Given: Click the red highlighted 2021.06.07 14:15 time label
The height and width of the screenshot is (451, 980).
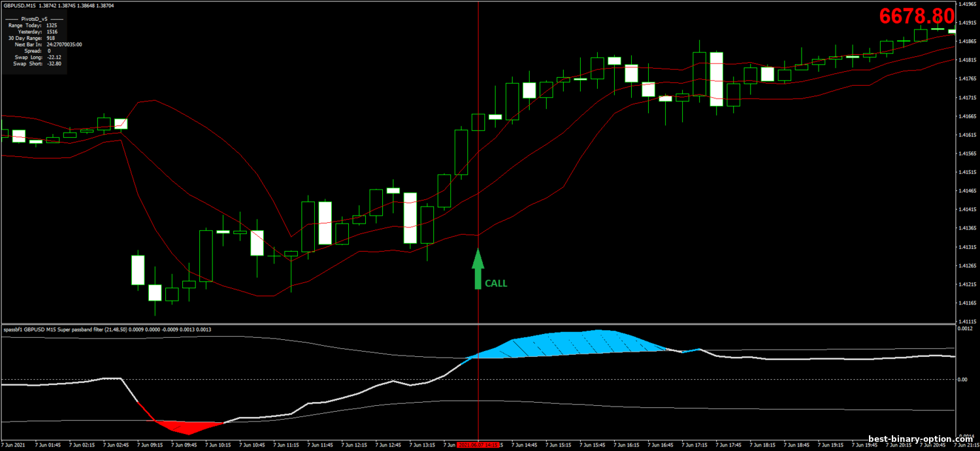Looking at the screenshot, I should point(478,444).
